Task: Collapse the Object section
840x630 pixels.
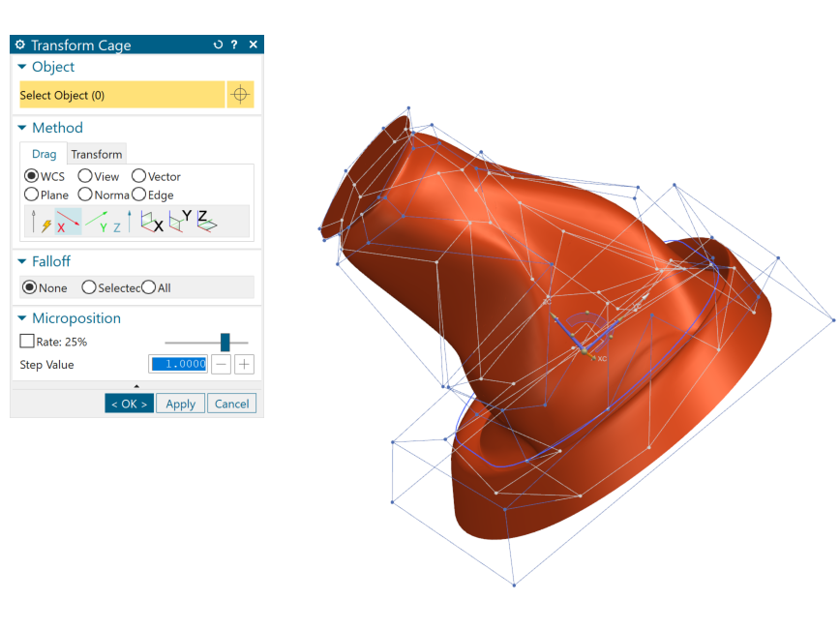Action: (x=22, y=67)
